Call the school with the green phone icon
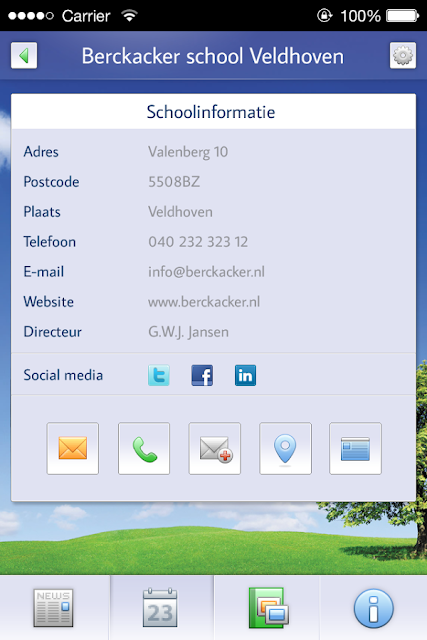Viewport: 427px width, 640px height. [144, 448]
